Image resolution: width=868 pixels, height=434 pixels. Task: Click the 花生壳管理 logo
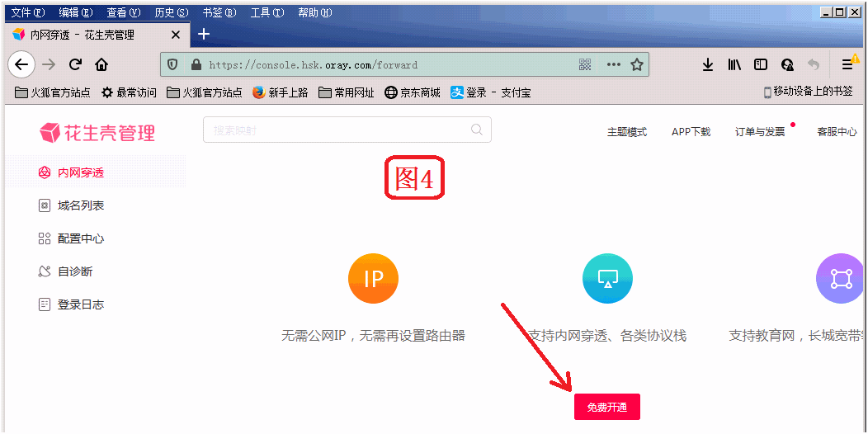(97, 133)
